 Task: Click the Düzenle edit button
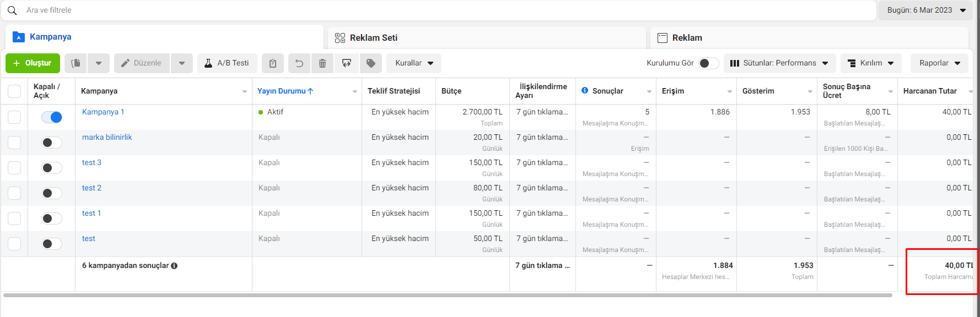(142, 63)
